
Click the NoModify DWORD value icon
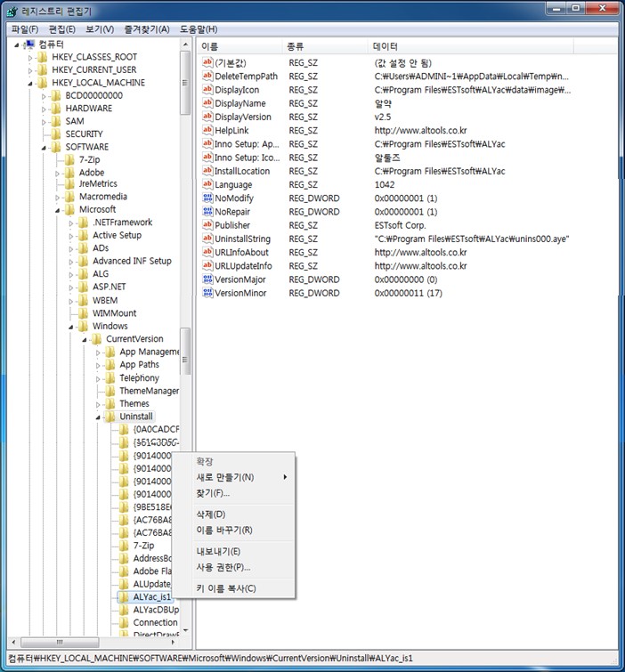(x=207, y=198)
